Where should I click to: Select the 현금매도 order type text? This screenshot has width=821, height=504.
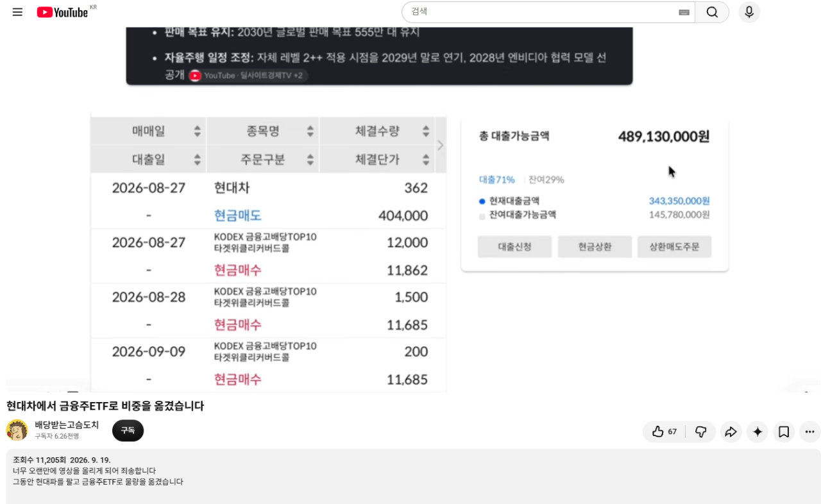[238, 215]
